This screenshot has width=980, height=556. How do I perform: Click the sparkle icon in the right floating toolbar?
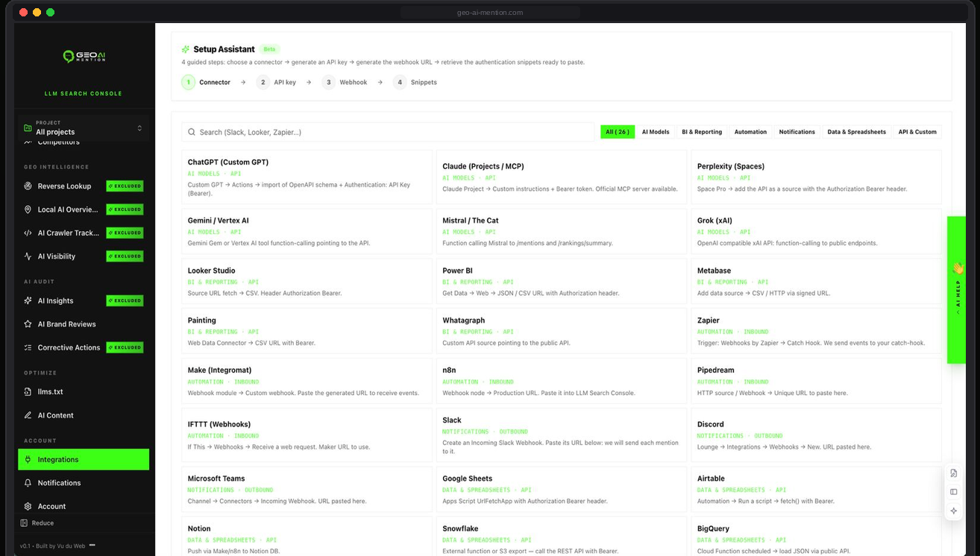coord(953,511)
